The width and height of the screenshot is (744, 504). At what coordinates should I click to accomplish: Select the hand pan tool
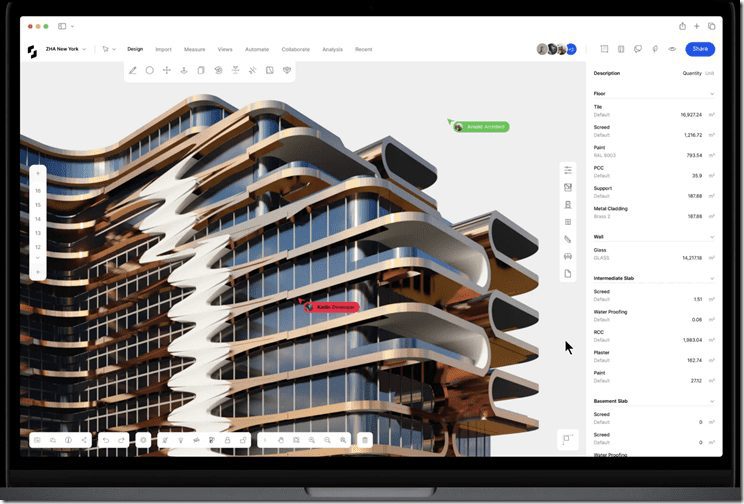tap(282, 440)
